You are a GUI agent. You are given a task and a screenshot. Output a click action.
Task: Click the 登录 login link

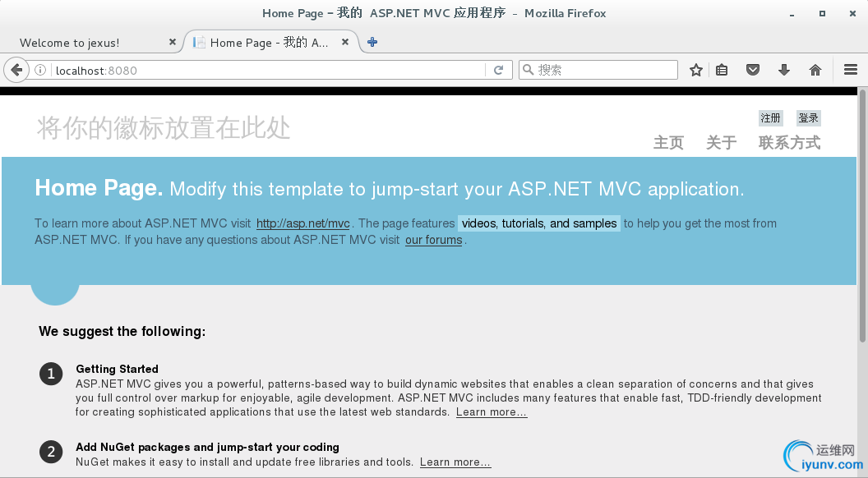point(808,117)
